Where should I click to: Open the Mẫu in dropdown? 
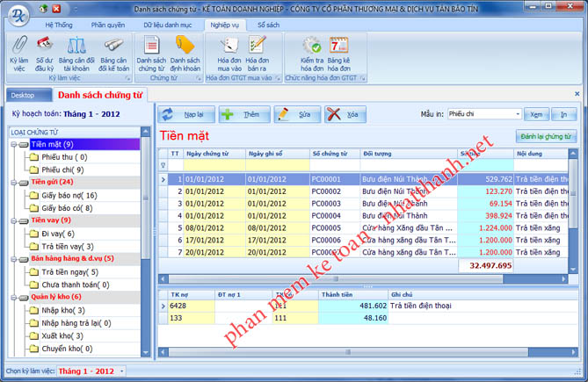[x=518, y=114]
